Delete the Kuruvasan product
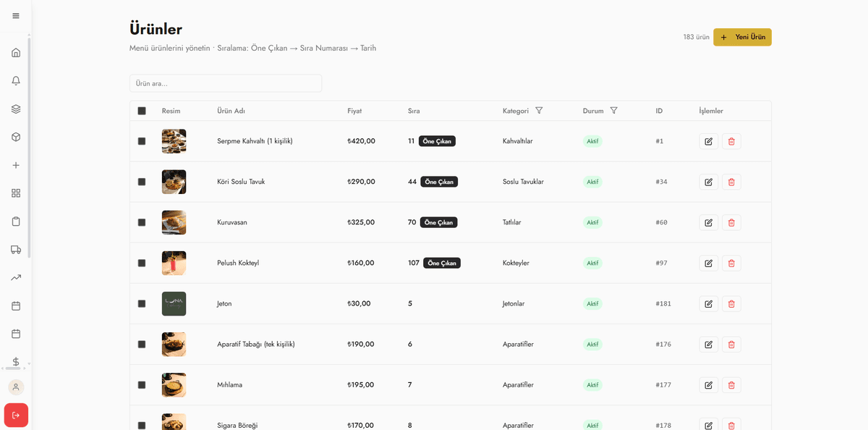The image size is (868, 430). [x=731, y=222]
